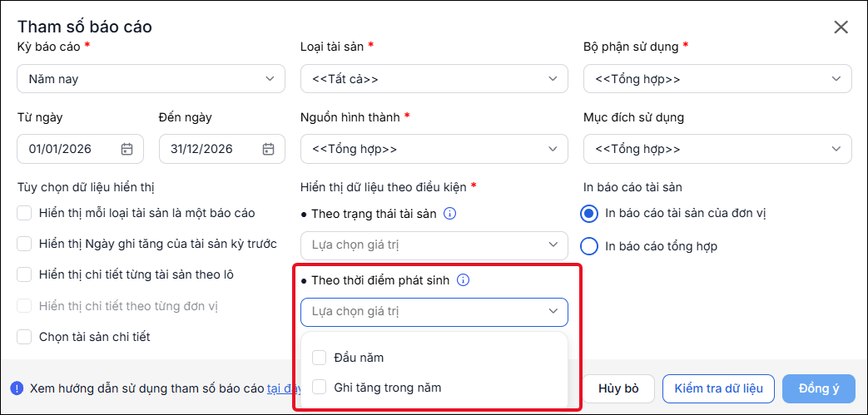Enable Hiển thị mỗi loại tài sản là một báo cáo

[24, 213]
